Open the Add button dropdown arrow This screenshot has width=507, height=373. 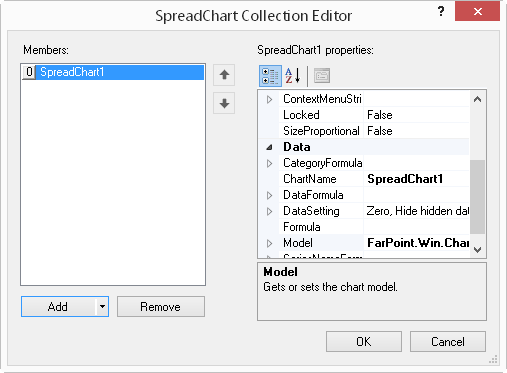click(x=102, y=306)
